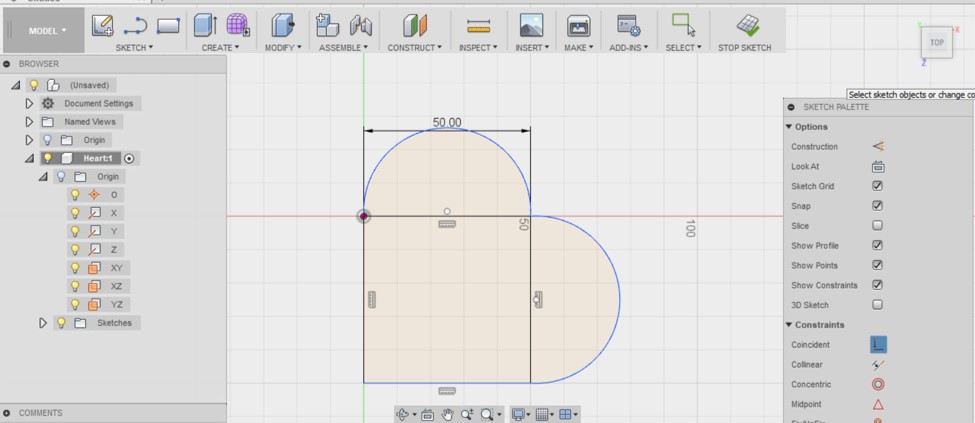Screen dimensions: 975x423
Task: Click the Create Form icon
Action: click(x=238, y=26)
